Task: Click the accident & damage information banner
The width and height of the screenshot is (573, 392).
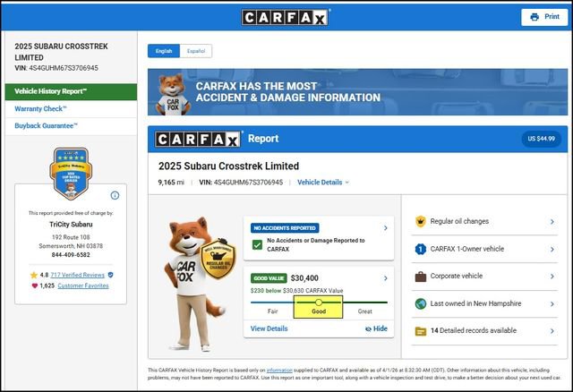Action: click(x=358, y=92)
